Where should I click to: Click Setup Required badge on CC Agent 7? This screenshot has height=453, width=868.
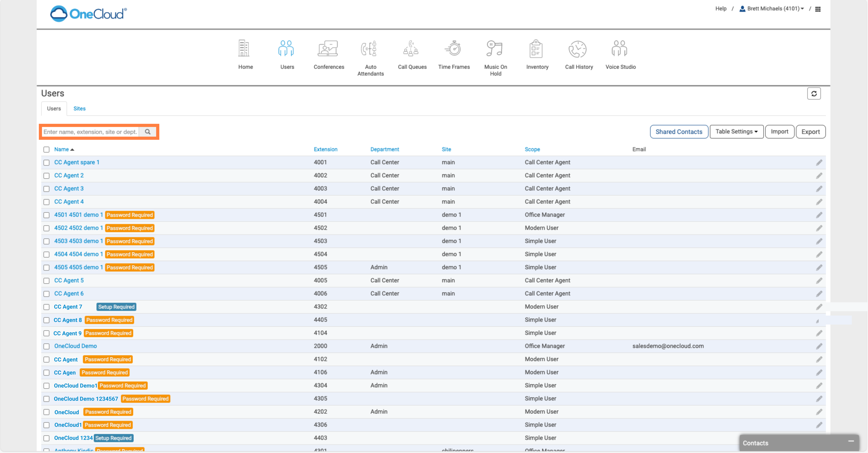116,307
